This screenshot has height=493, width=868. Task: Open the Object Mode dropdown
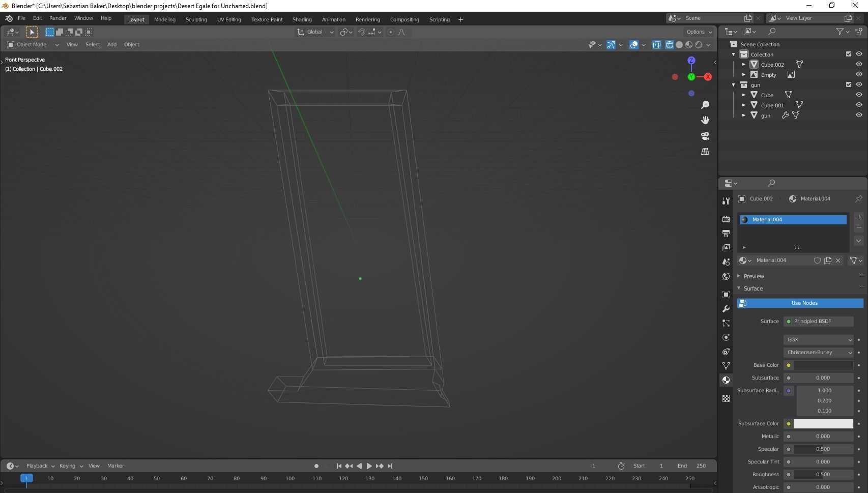coord(33,45)
